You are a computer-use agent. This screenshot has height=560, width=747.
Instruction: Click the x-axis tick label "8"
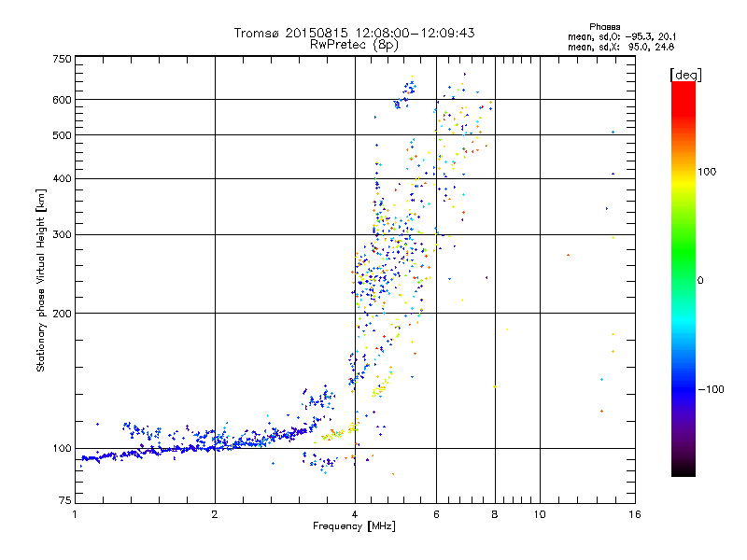click(495, 514)
